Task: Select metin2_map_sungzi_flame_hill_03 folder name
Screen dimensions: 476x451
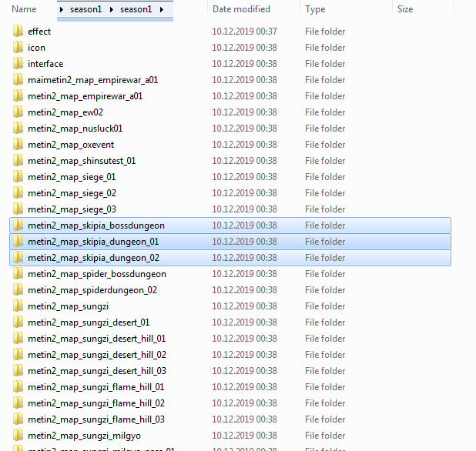Action: [96, 419]
